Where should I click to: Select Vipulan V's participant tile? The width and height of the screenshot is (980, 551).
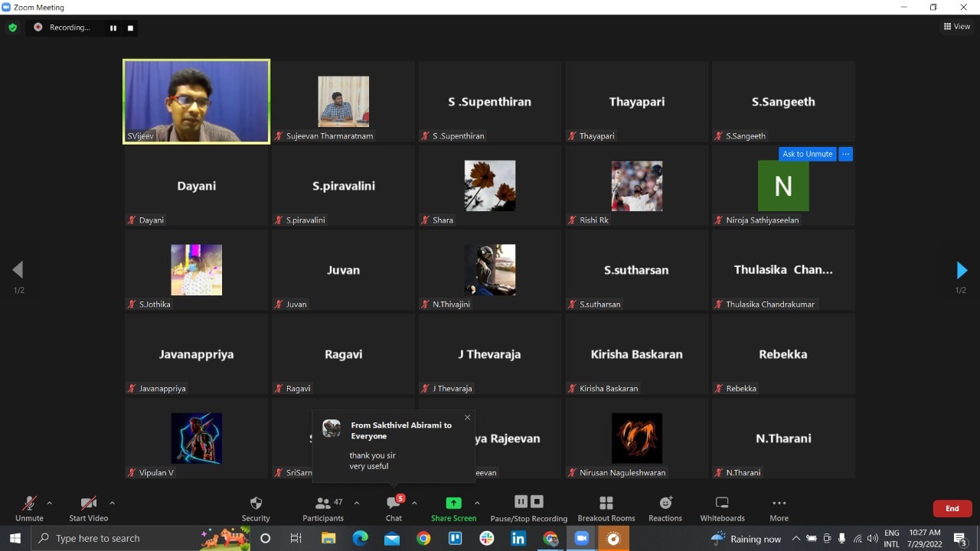(197, 439)
